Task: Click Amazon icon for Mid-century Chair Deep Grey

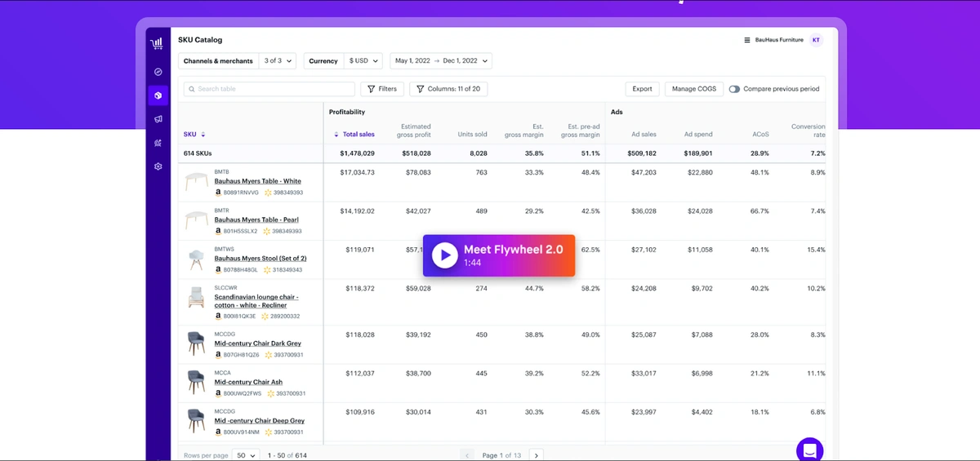Action: (x=218, y=432)
